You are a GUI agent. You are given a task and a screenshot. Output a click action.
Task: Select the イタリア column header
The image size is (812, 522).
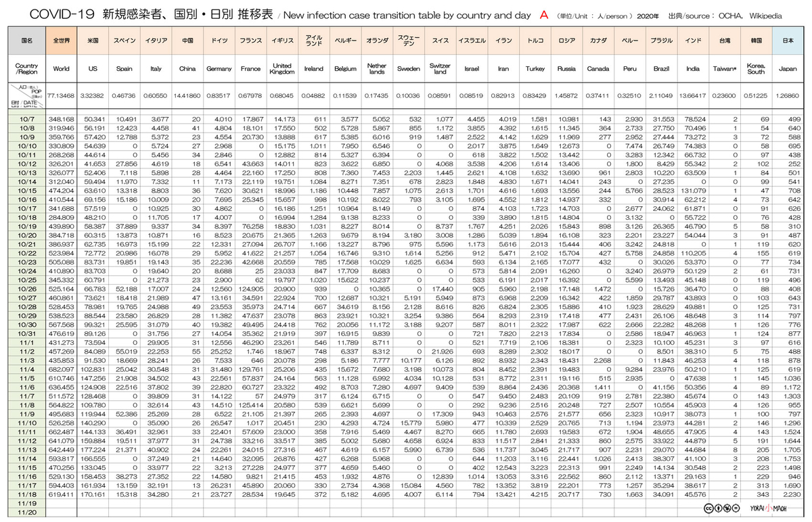(x=154, y=41)
